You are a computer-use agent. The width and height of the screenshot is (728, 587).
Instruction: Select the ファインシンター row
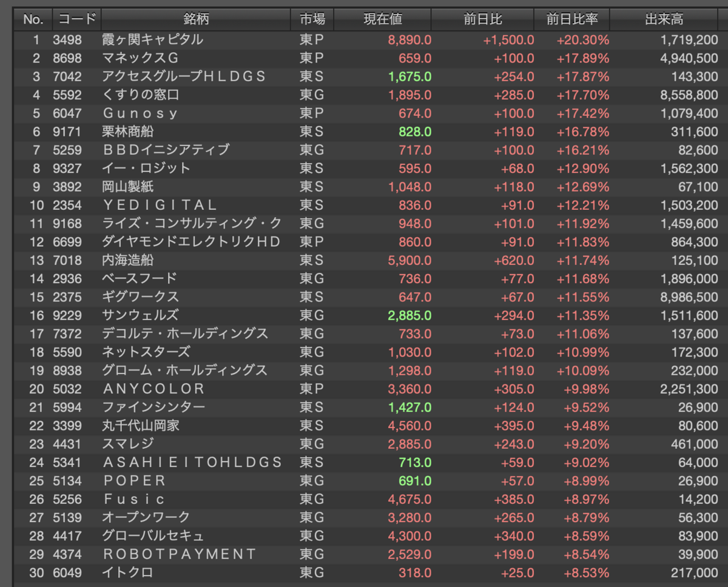366,407
